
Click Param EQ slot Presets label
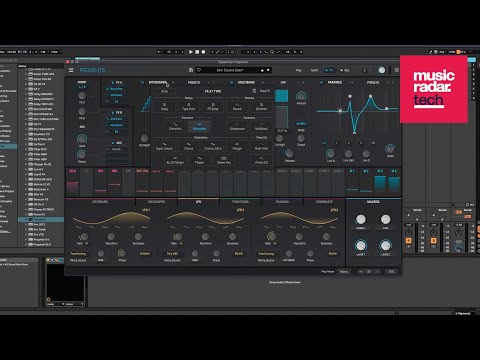click(x=373, y=82)
